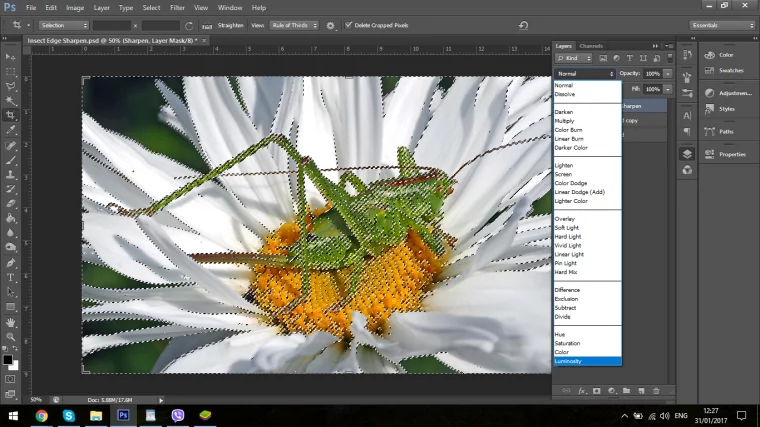This screenshot has height=427, width=760.
Task: Choose Multiply blend mode
Action: 587,121
